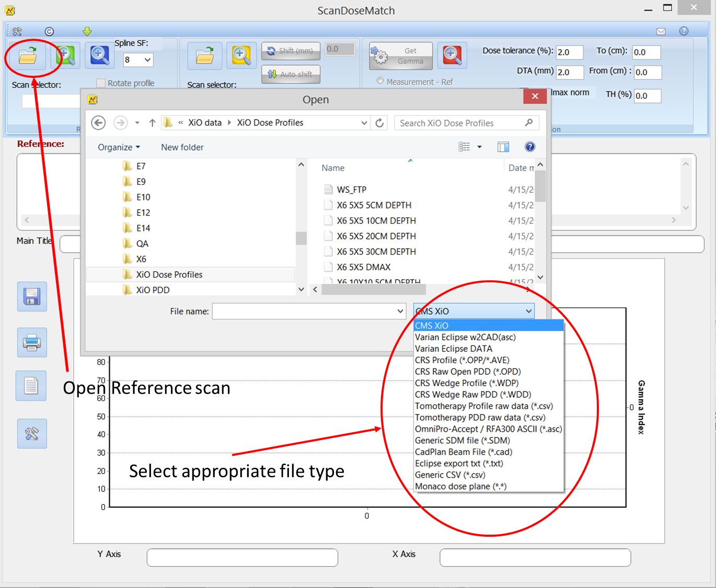Click the printer icon on left sidebar

tap(32, 342)
